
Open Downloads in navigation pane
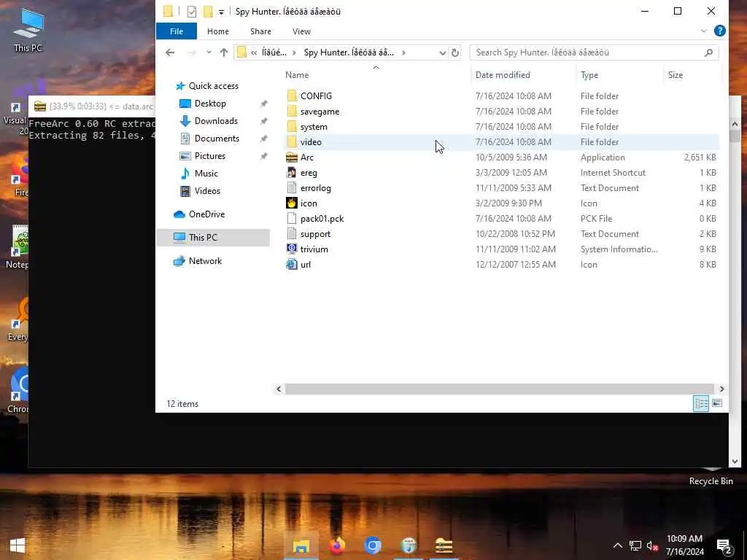click(216, 121)
